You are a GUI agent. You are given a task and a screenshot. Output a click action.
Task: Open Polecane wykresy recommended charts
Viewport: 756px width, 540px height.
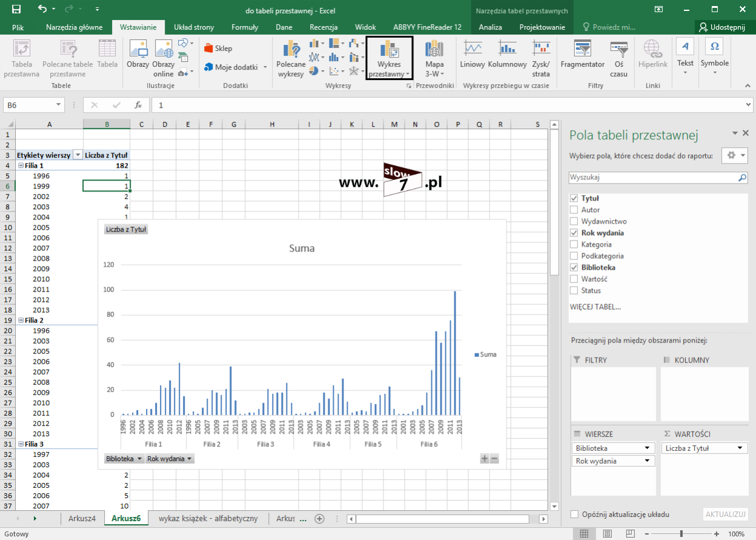(291, 58)
